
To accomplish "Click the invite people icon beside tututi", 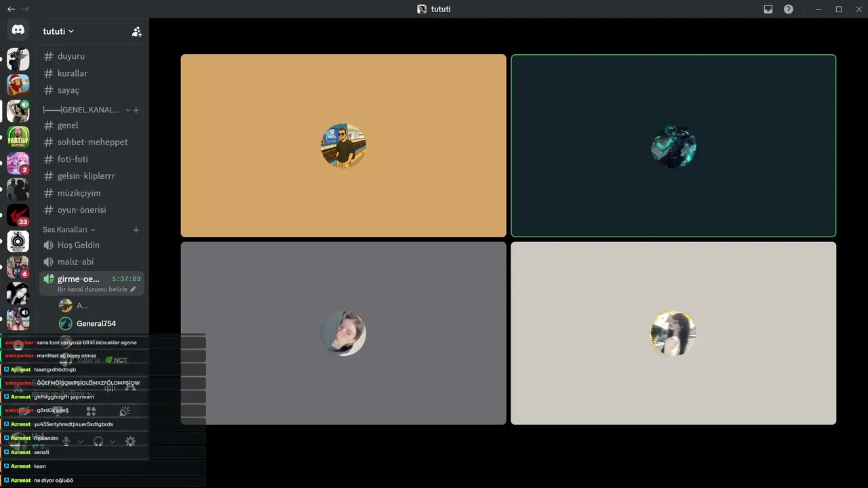I will coord(137,31).
